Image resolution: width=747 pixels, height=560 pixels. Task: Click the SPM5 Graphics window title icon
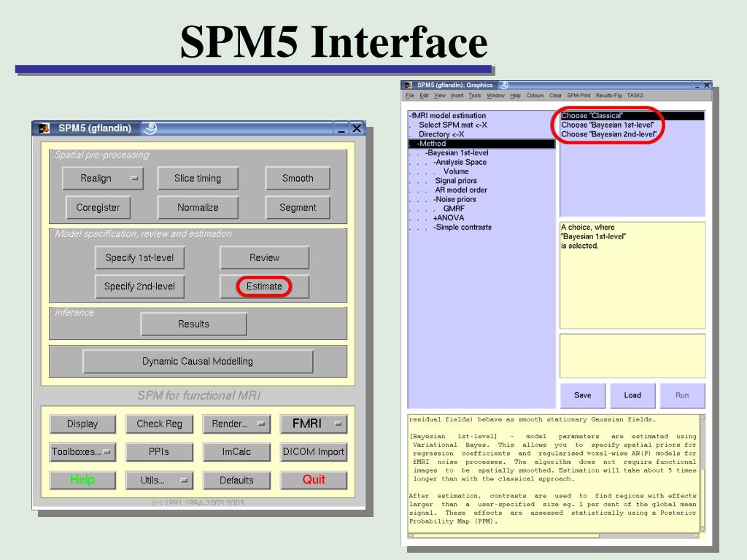[409, 85]
